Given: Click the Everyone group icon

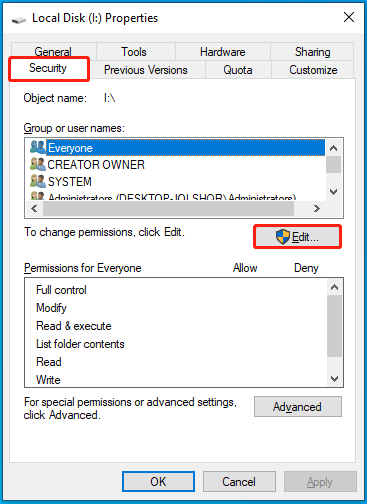Looking at the screenshot, I should (37, 147).
